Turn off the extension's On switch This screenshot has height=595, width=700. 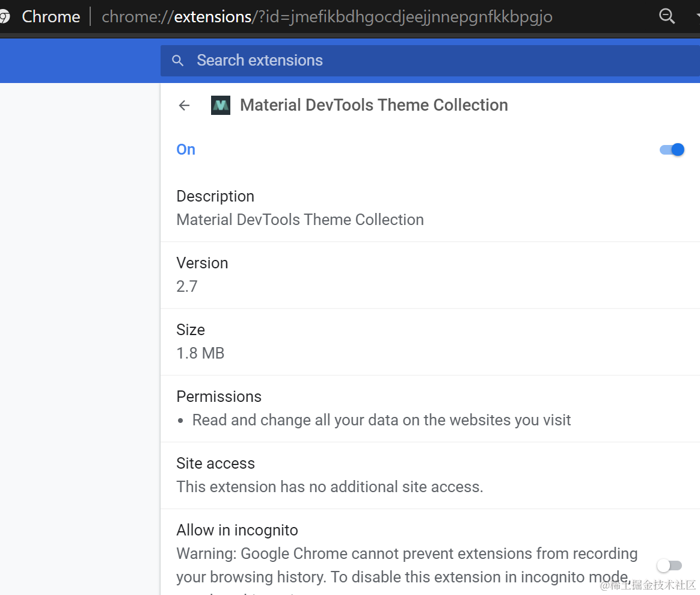point(672,150)
